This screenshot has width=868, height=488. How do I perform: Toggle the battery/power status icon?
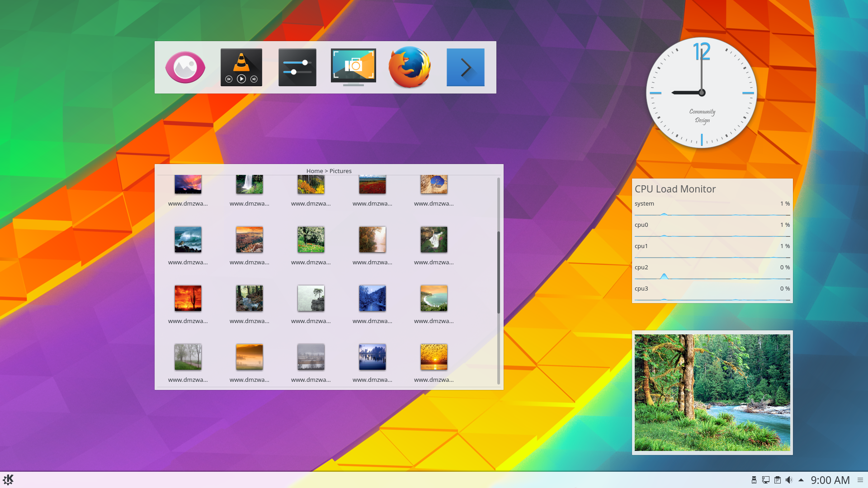coord(752,480)
